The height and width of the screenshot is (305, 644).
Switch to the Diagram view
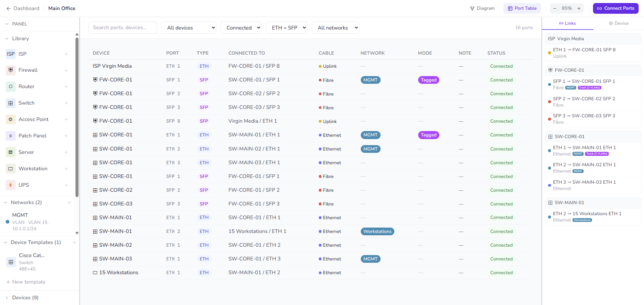coord(482,8)
